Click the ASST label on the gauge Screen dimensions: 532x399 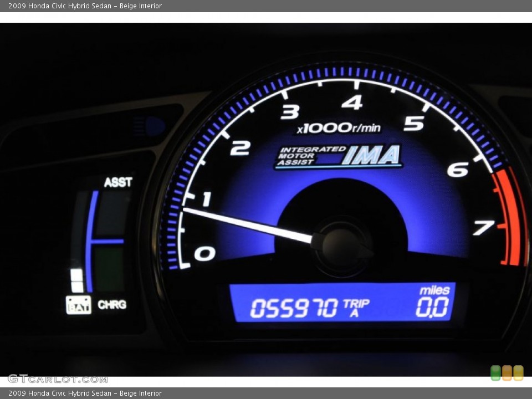pos(117,182)
